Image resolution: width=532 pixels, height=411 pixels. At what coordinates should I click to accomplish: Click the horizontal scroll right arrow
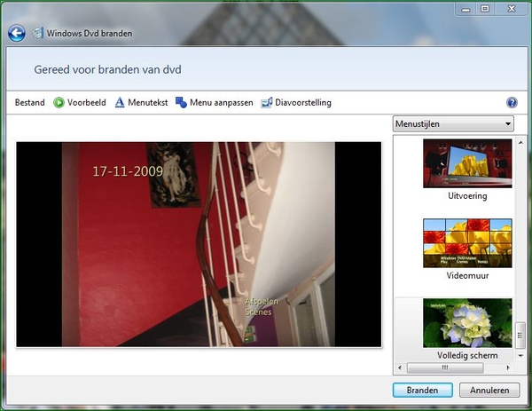pyautogui.click(x=508, y=368)
